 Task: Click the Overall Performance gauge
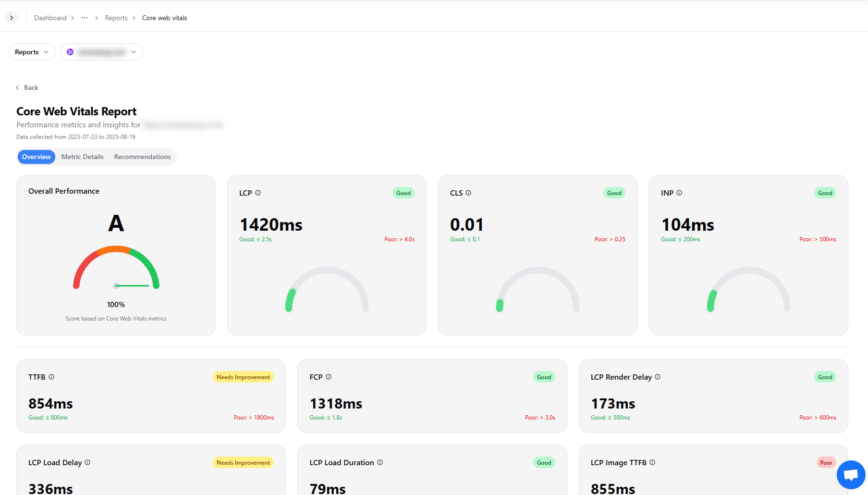116,268
